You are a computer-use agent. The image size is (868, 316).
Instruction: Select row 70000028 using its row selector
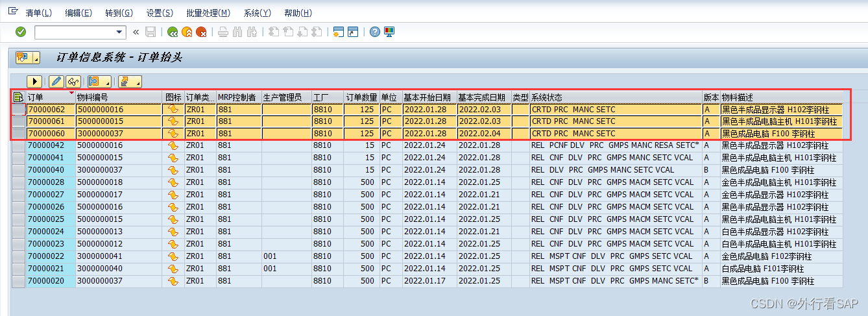coord(19,182)
